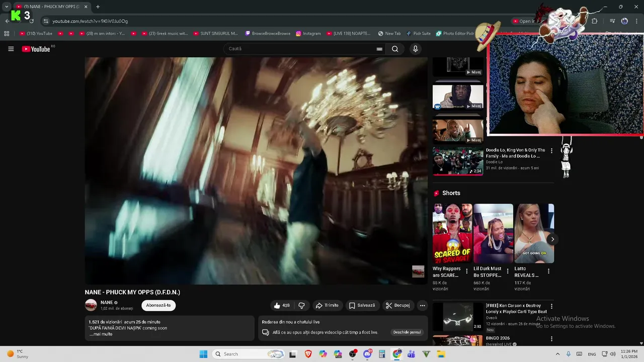644x362 pixels.
Task: Start voice search with microphone icon
Action: point(415,49)
